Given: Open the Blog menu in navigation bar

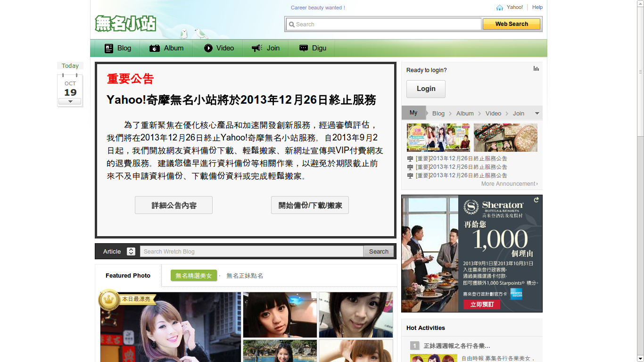Looking at the screenshot, I should point(117,48).
